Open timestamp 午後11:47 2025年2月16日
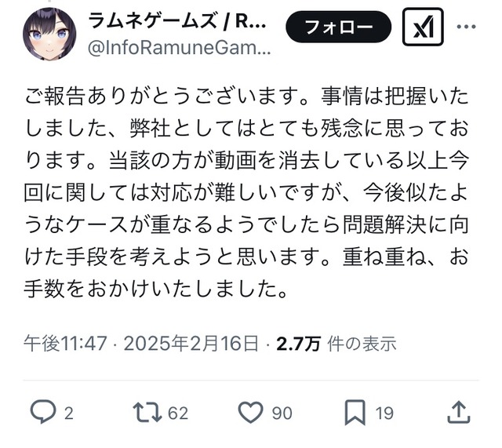Viewport: 502px width, 448px height. pyautogui.click(x=141, y=344)
